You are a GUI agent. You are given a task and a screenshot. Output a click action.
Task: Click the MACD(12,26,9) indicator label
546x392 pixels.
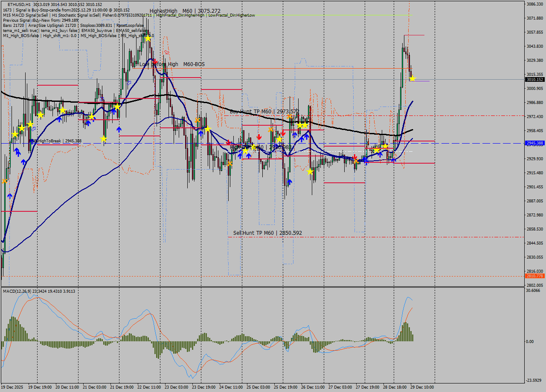point(26,292)
